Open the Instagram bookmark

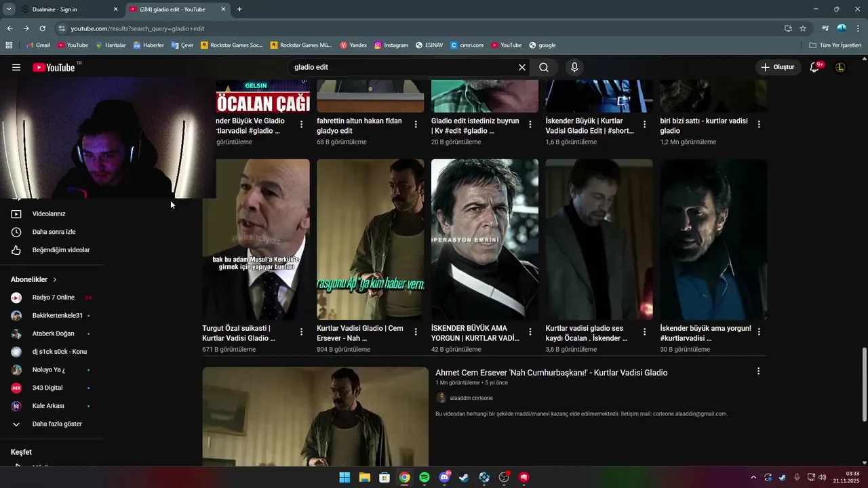pos(391,45)
